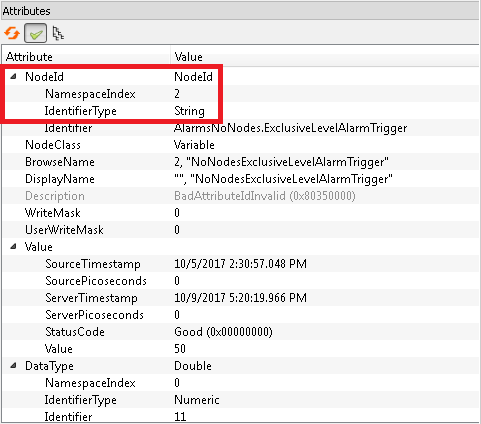Image resolution: width=481 pixels, height=424 pixels.
Task: Select the StatusCode Good row
Action: point(241,332)
